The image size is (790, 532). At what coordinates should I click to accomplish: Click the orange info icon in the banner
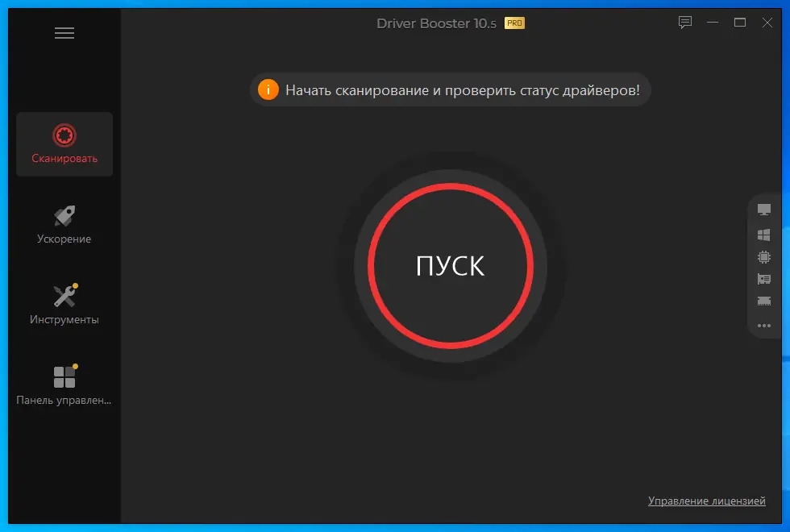point(268,89)
